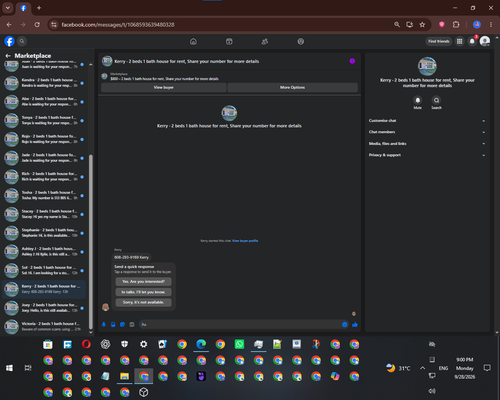Open the Tonya conversation in the chat list
The image size is (500, 400).
click(44, 120)
